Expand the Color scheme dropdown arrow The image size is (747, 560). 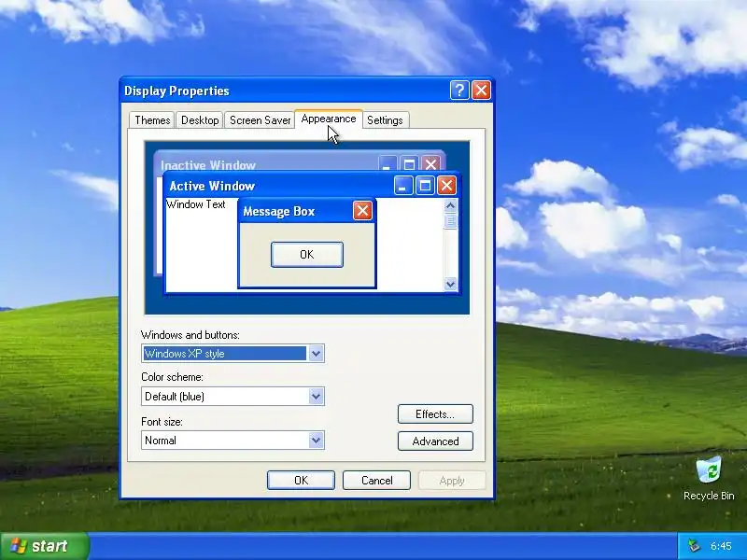point(316,396)
